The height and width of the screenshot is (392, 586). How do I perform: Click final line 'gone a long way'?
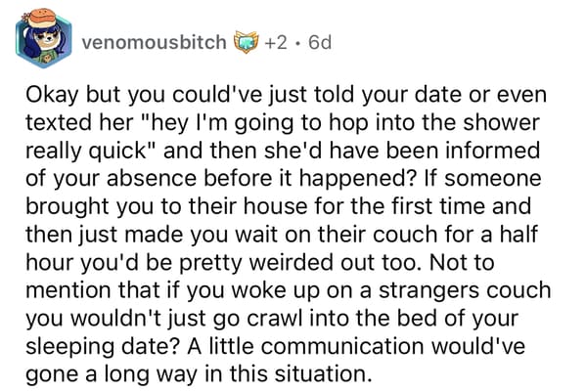pyautogui.click(x=111, y=375)
